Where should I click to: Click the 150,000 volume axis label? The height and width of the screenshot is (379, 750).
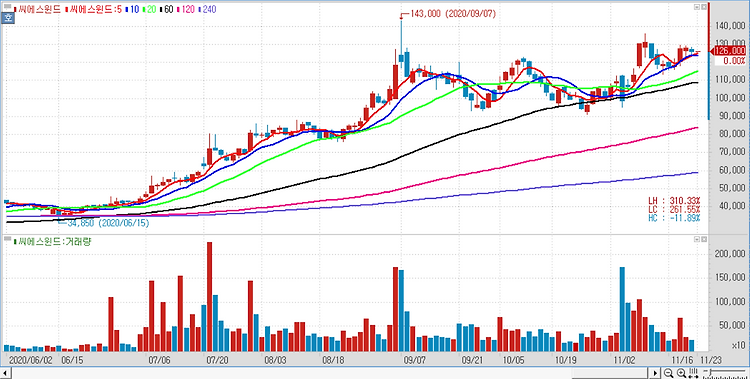click(730, 278)
